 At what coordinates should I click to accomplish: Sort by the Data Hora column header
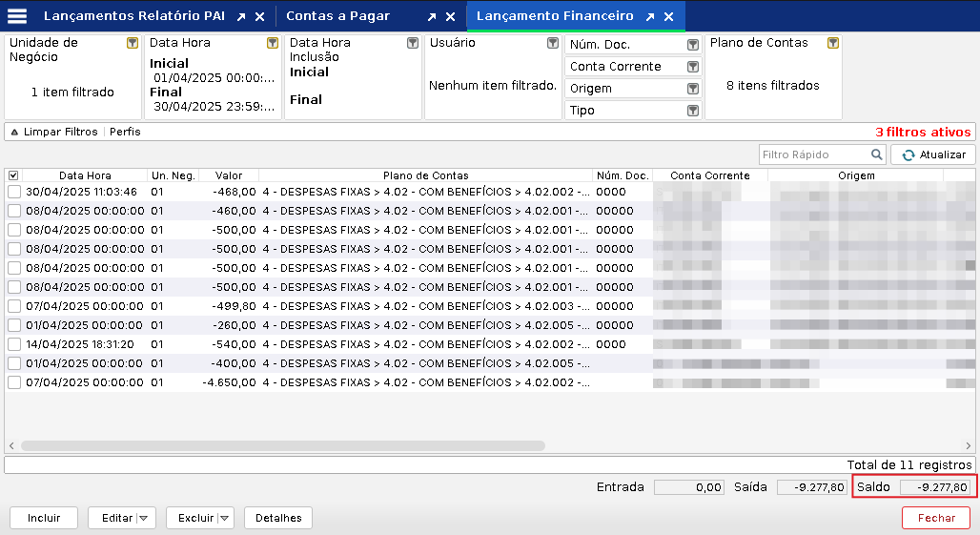pos(85,175)
